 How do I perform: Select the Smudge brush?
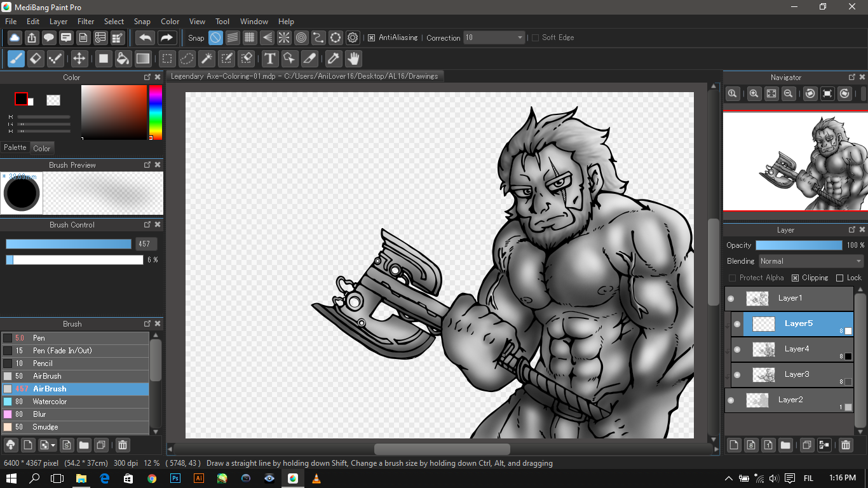pos(75,427)
